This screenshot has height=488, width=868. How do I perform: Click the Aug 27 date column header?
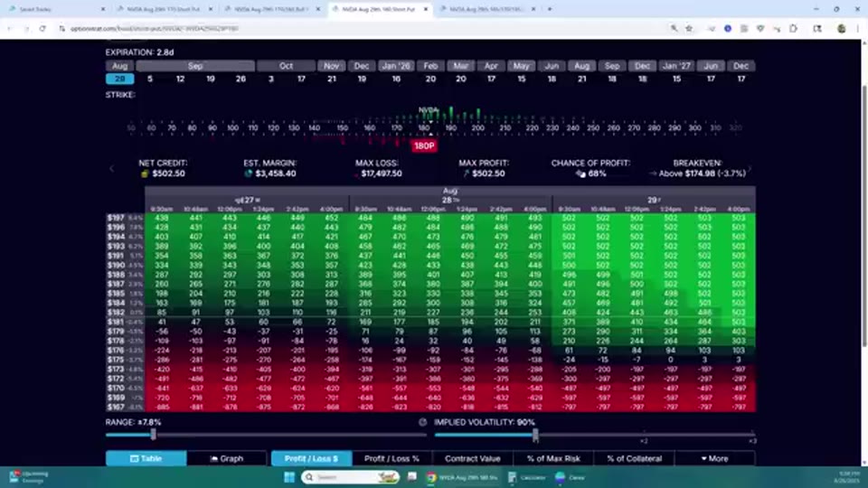pyautogui.click(x=248, y=200)
